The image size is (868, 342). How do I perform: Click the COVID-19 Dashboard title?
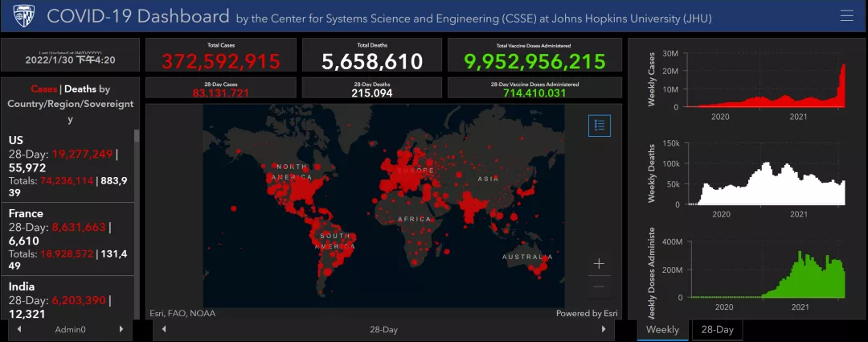click(x=138, y=16)
